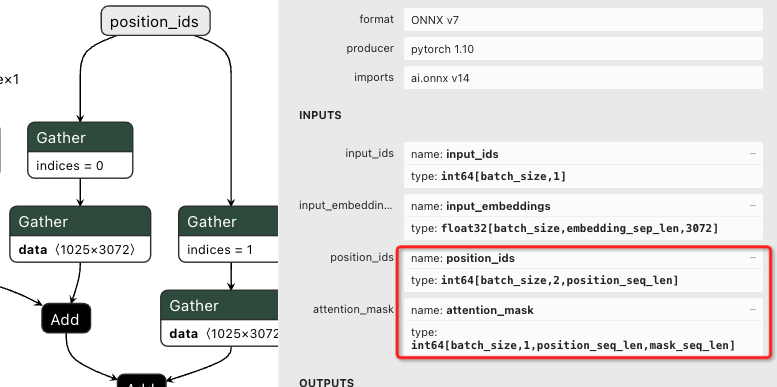777x387 pixels.
Task: Click the type int64[batch_size,1] field
Action: tap(583, 176)
